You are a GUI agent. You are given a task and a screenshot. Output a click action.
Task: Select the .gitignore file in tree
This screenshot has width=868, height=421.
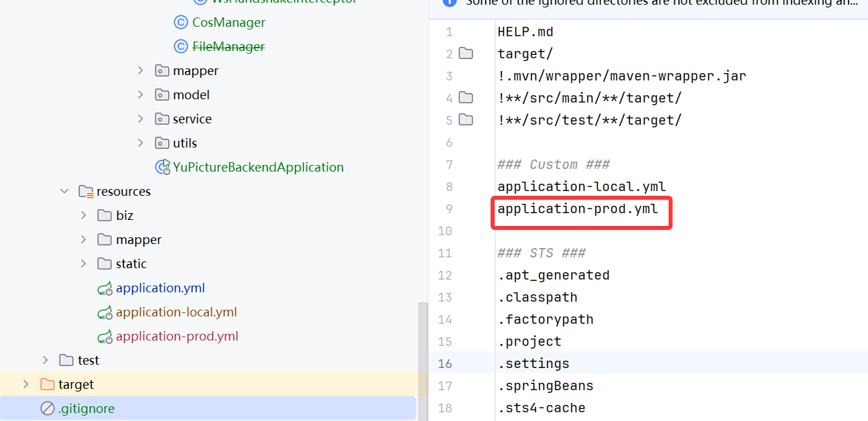(x=86, y=408)
